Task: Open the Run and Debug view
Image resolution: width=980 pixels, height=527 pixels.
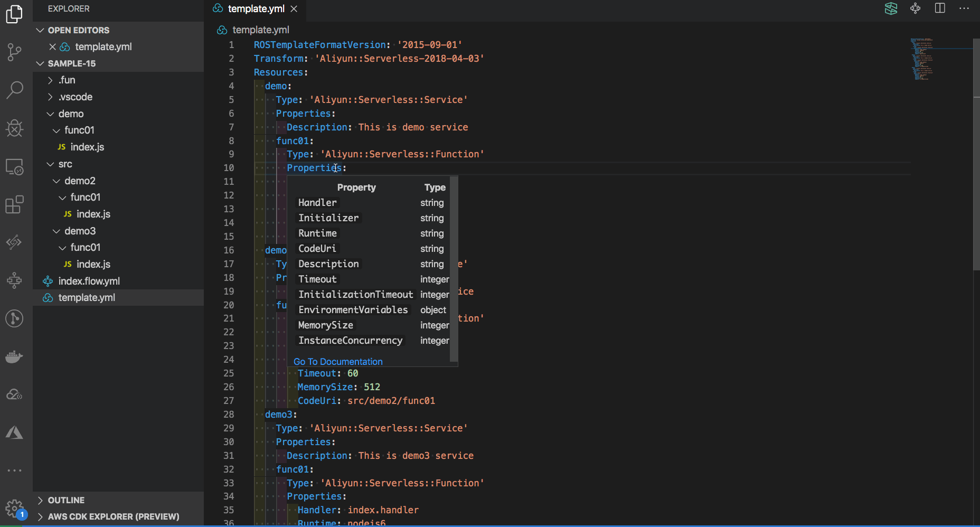Action: coord(14,128)
